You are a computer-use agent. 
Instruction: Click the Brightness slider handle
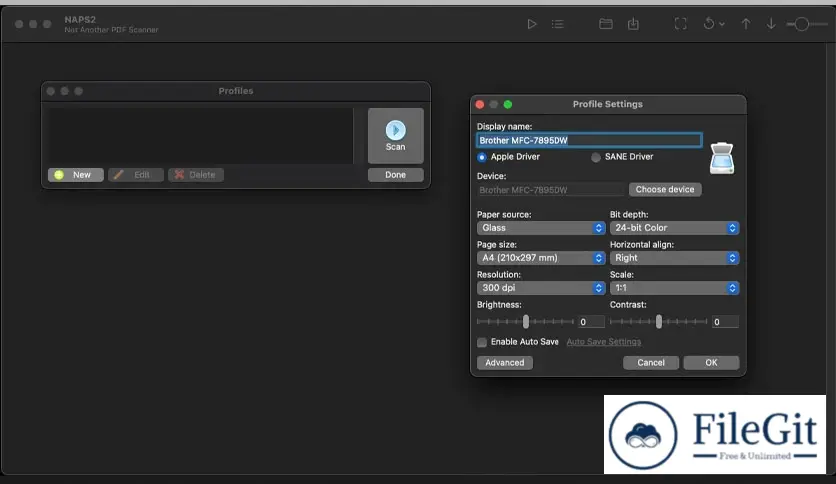[526, 321]
